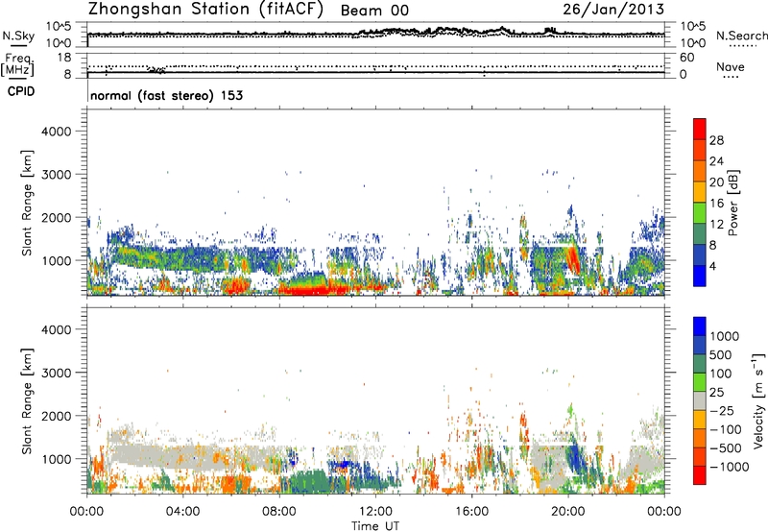Select the "Power [dB]" colorbar title
768x532 pixels.
[732, 203]
